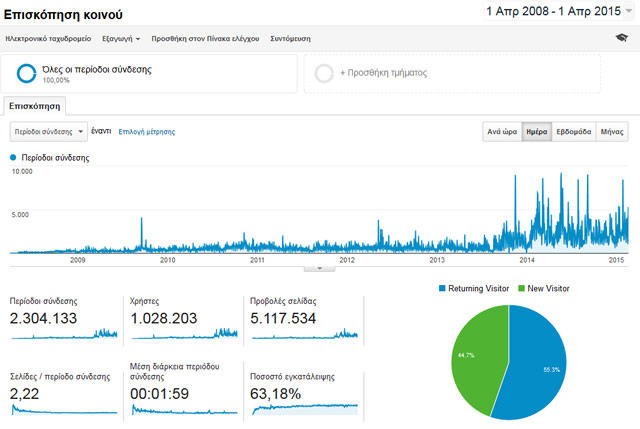Select the Επισκόπηση tab
The image size is (640, 429).
(x=34, y=106)
